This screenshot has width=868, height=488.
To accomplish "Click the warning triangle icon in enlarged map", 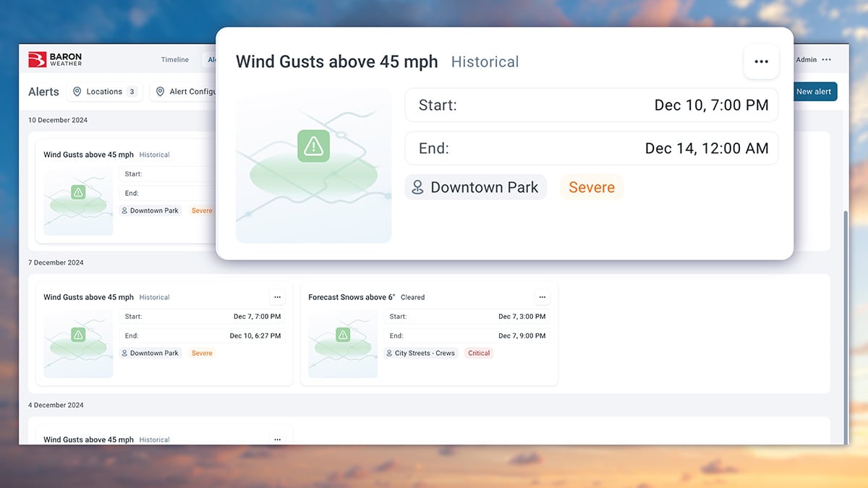I will pyautogui.click(x=313, y=146).
